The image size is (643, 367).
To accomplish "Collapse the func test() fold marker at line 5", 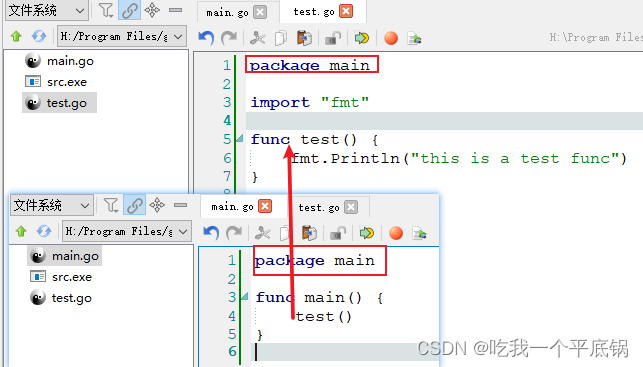I will point(240,139).
